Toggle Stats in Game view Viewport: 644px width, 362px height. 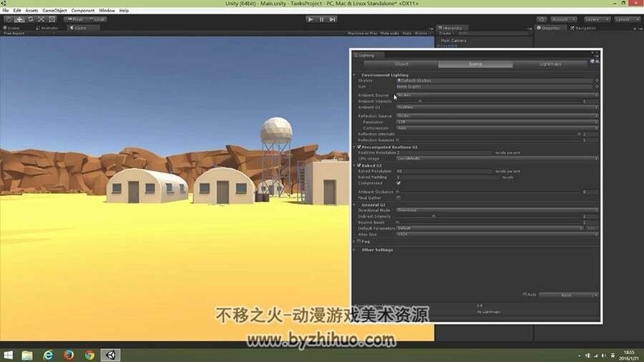[406, 33]
